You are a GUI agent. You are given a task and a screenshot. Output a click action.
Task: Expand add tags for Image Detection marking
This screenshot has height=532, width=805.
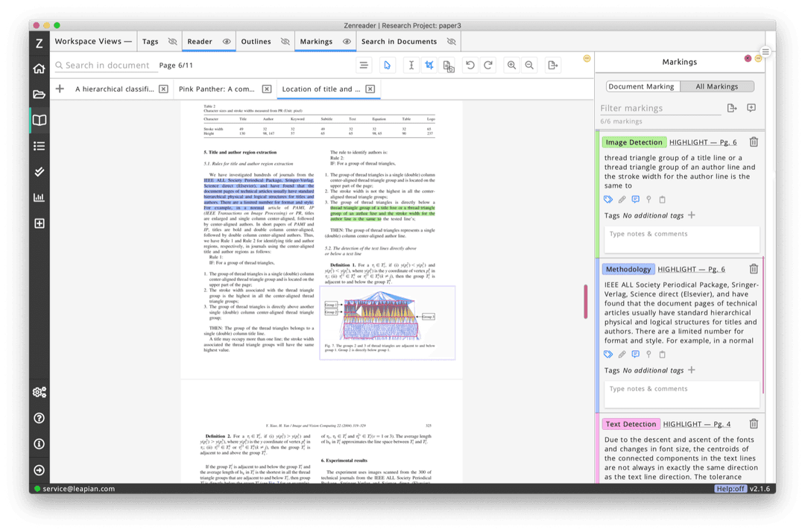tap(691, 215)
